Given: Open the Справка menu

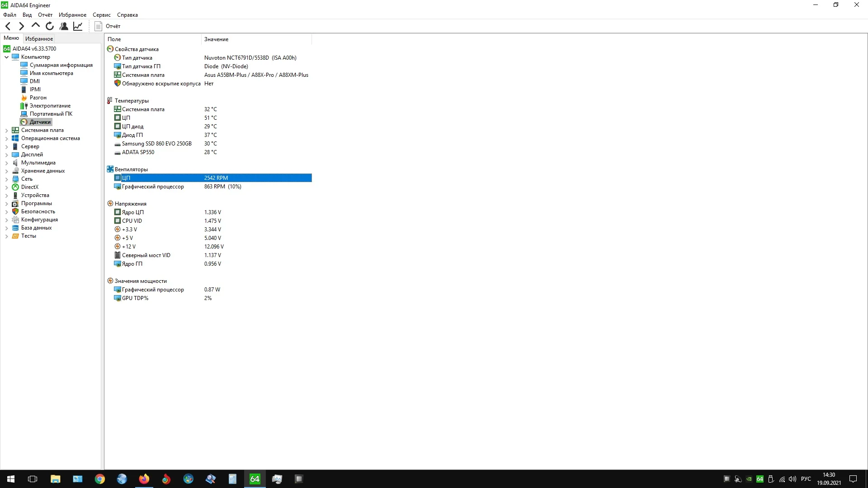Looking at the screenshot, I should [x=127, y=15].
